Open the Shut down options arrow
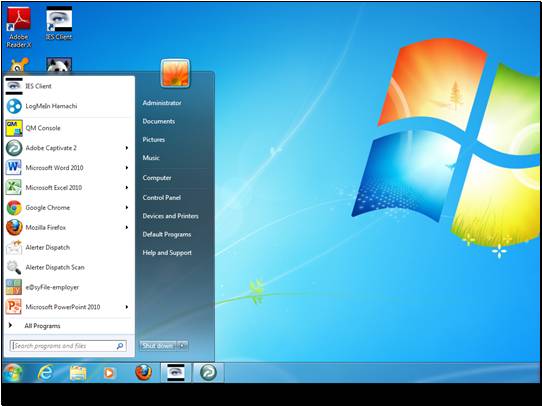 point(183,346)
